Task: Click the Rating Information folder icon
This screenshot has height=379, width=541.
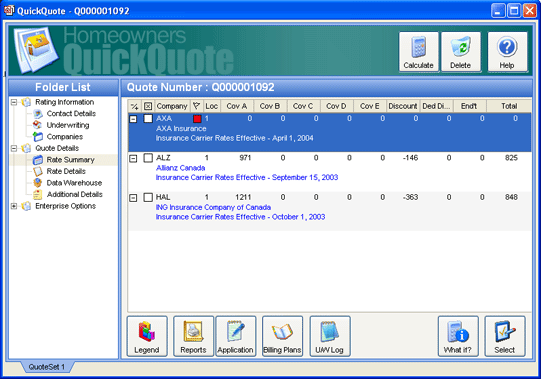Action: pos(26,102)
